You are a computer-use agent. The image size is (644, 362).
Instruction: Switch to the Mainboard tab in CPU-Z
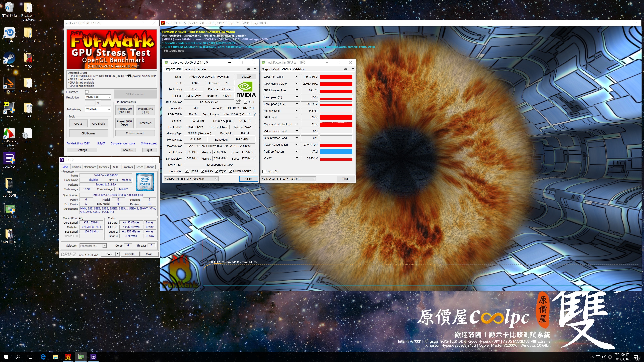click(x=90, y=167)
